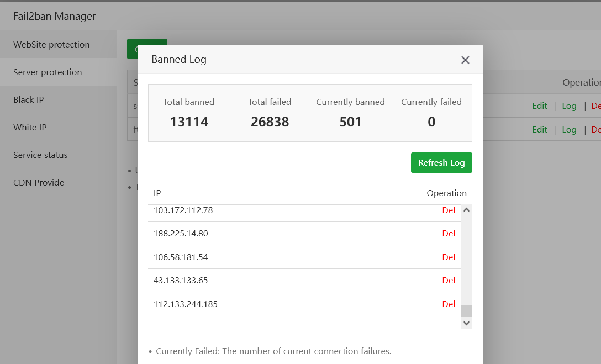Click Edit in the first table row

540,106
